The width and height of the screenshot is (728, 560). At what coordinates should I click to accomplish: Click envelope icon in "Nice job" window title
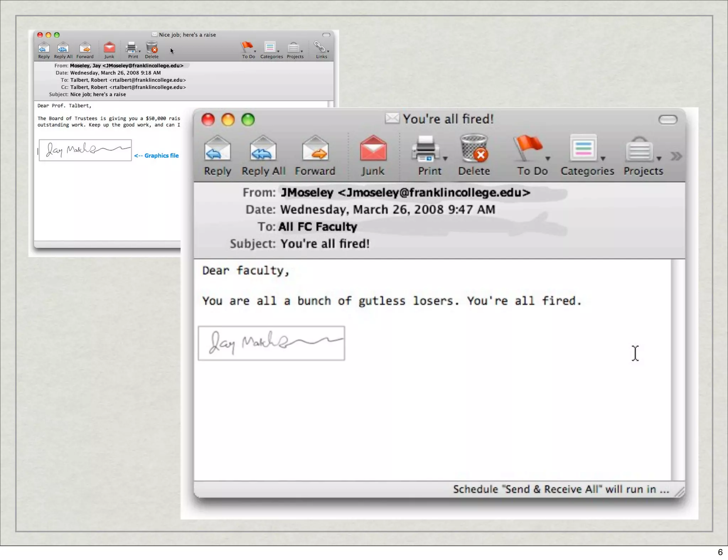tap(155, 34)
